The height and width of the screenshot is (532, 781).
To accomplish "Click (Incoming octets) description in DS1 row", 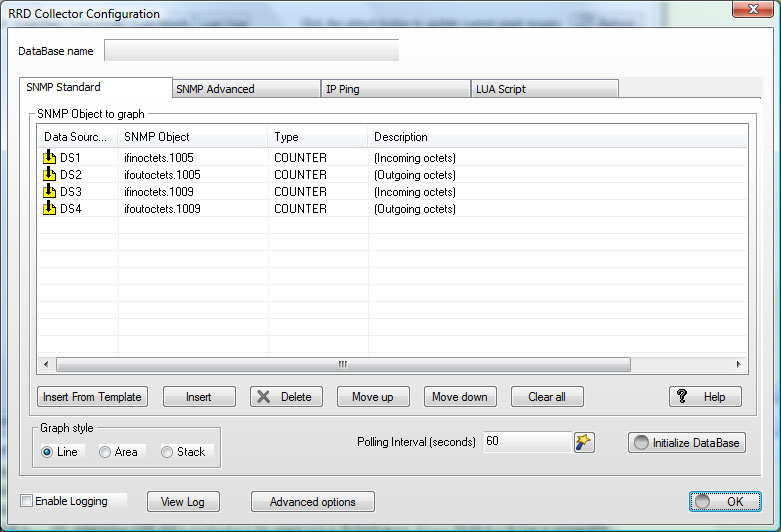I will pyautogui.click(x=415, y=158).
